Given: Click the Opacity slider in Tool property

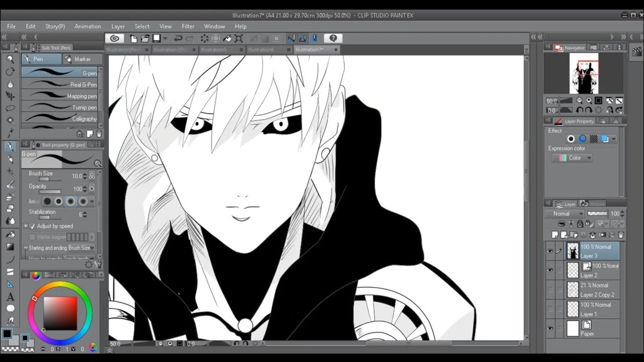Looking at the screenshot, I should pyautogui.click(x=50, y=192).
